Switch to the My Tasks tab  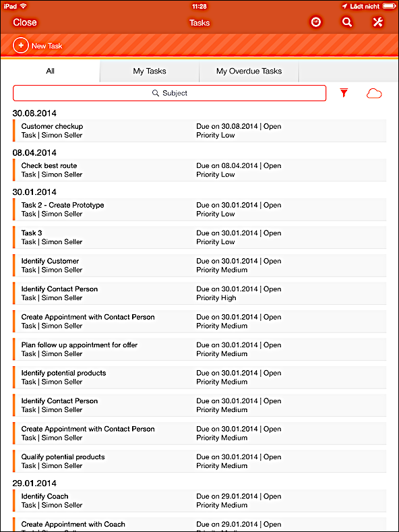(150, 71)
